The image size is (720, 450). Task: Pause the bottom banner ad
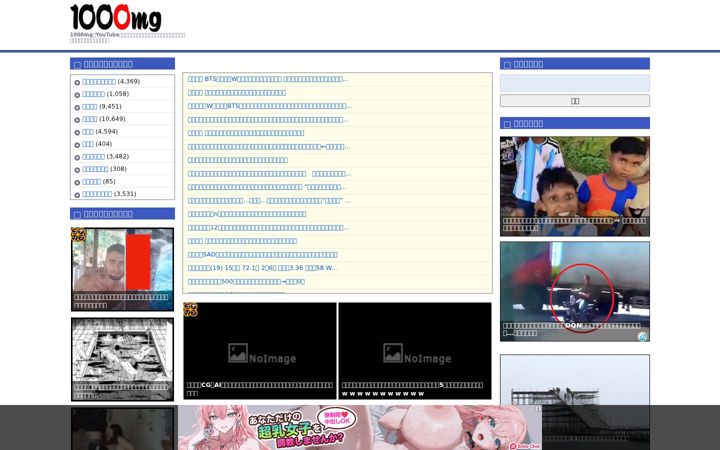(538, 409)
